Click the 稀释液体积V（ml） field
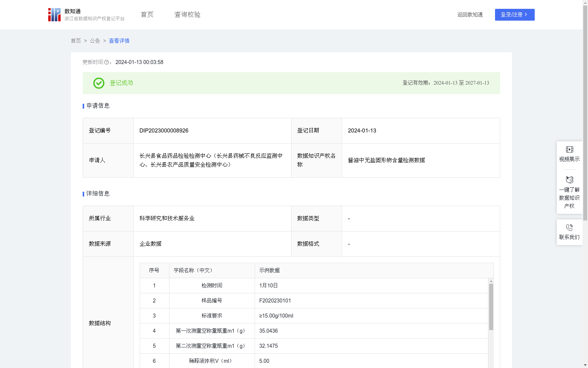Image resolution: width=588 pixels, height=368 pixels. (x=212, y=361)
